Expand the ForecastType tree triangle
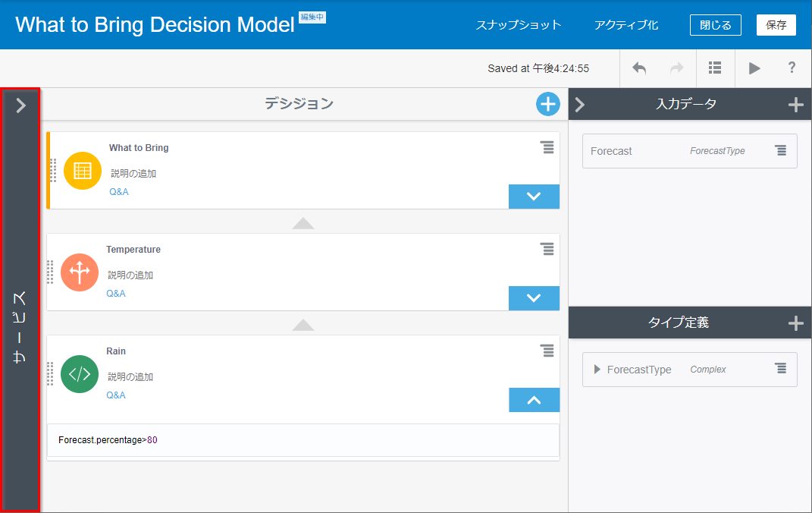 [597, 370]
